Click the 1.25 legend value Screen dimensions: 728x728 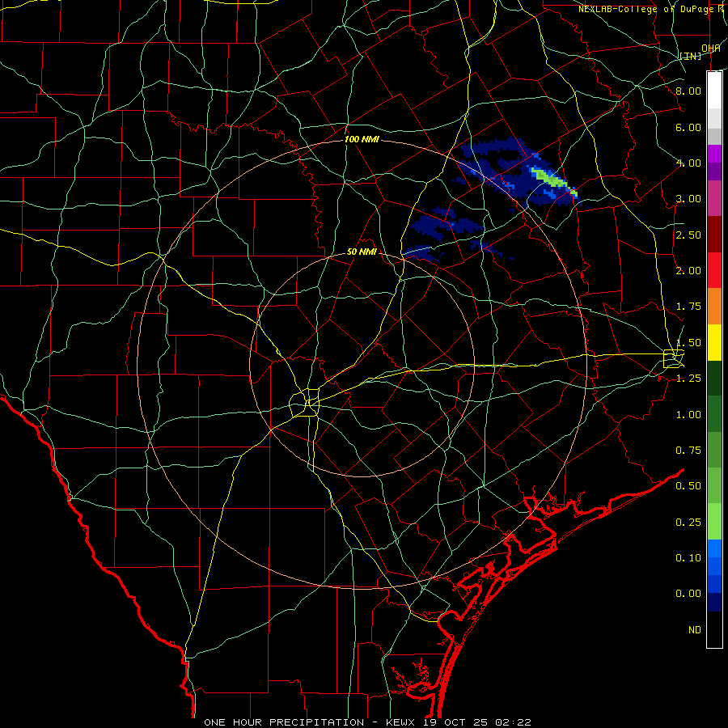pos(688,379)
